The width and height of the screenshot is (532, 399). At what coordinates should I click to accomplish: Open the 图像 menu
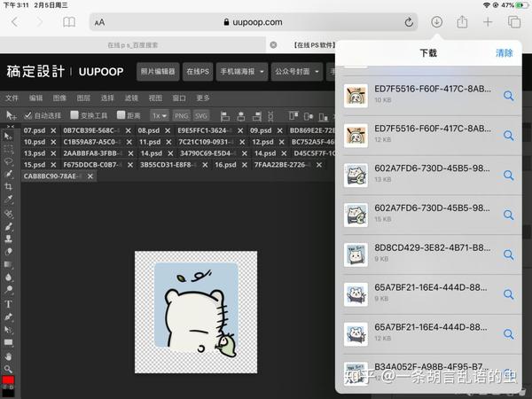click(x=59, y=98)
